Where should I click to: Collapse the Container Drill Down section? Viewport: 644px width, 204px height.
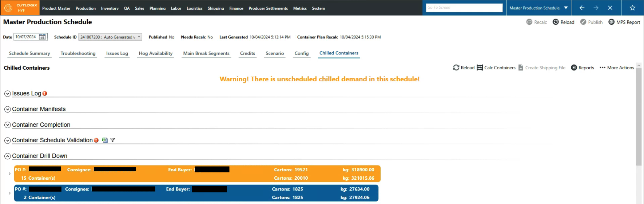(x=7, y=156)
